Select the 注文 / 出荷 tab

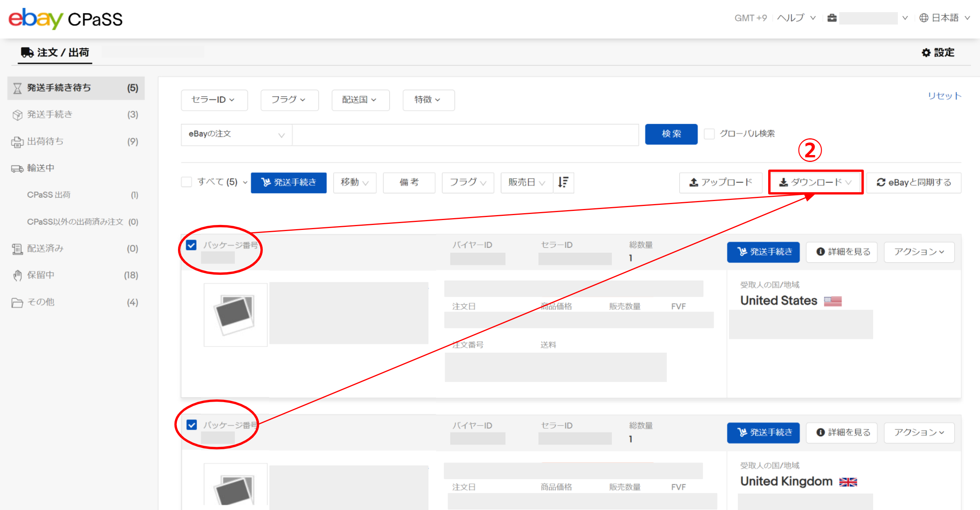pos(55,52)
